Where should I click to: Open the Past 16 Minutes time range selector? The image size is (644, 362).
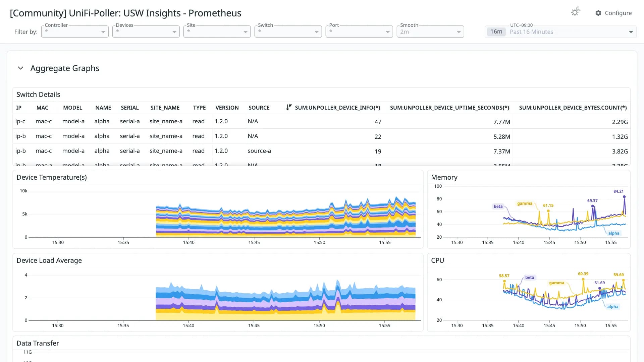[560, 32]
